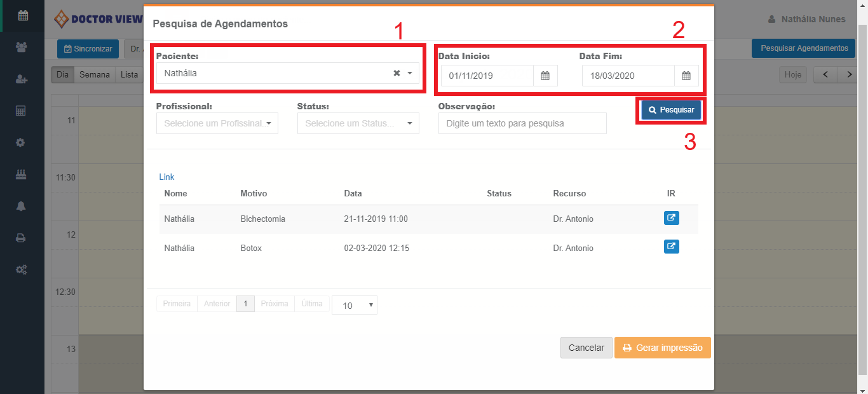Screen dimensions: 868x394
Task: Change the page size dropdown showing 10
Action: tap(354, 305)
